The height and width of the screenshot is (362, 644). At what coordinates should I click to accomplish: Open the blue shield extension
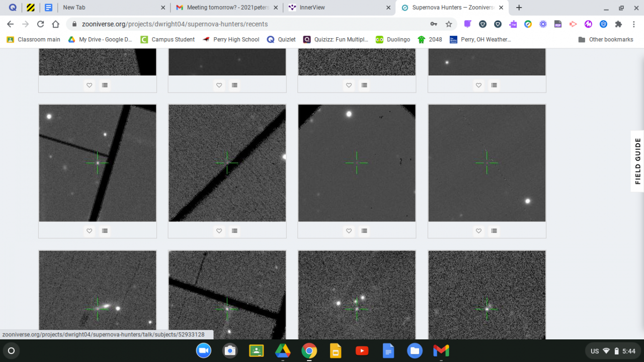(603, 24)
